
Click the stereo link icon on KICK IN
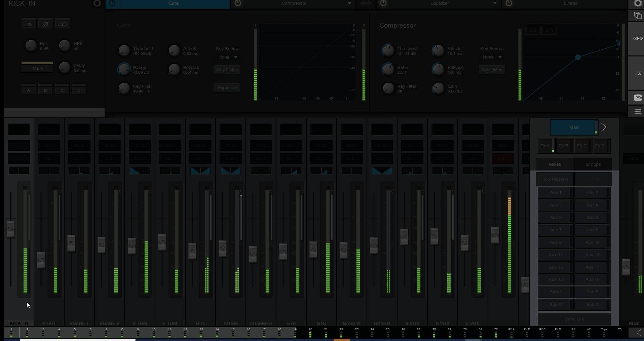(62, 24)
